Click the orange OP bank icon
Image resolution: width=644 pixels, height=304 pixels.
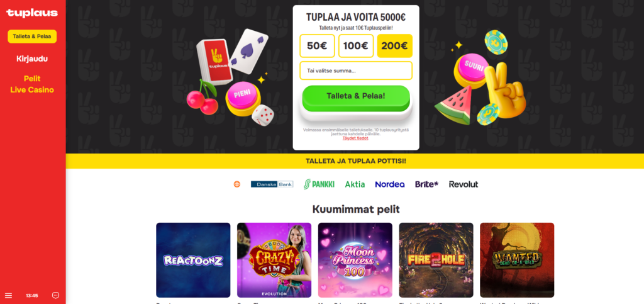pyautogui.click(x=237, y=184)
